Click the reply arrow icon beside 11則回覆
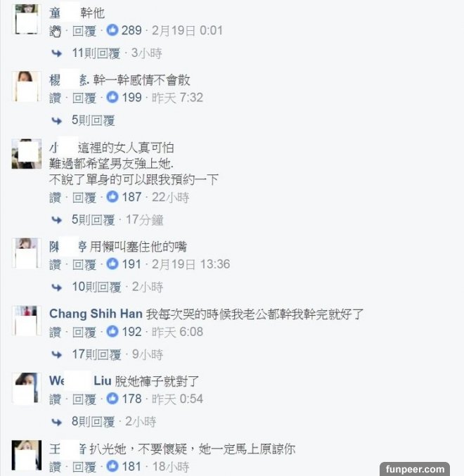 pyautogui.click(x=58, y=53)
